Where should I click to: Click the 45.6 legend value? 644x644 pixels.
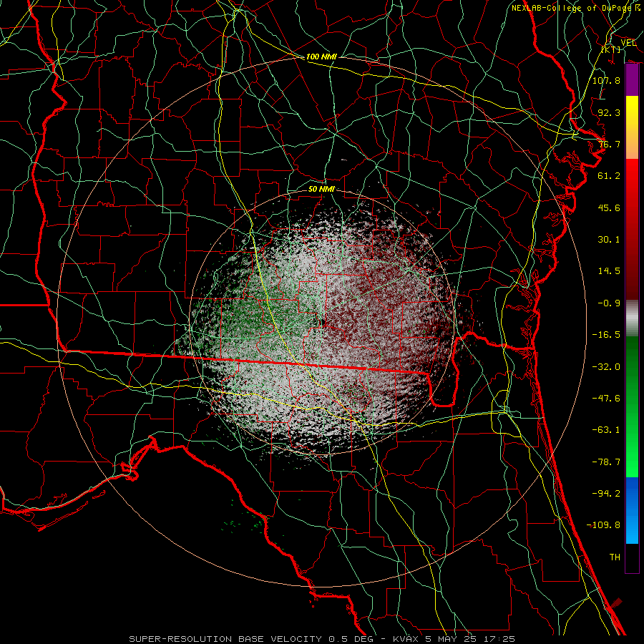point(609,208)
